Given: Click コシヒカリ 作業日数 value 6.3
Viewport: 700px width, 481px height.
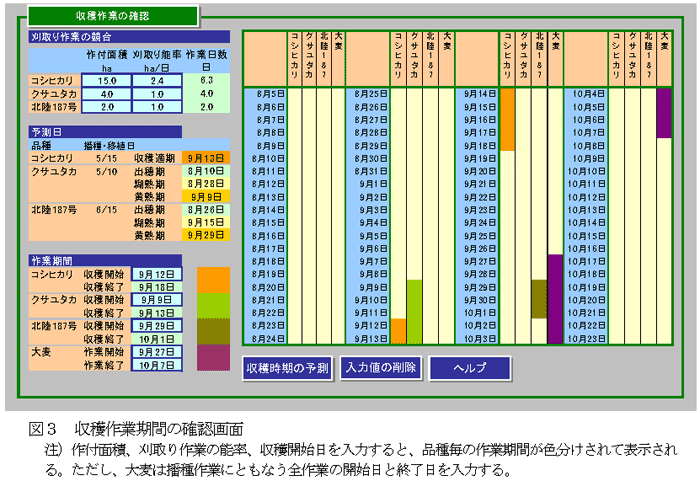Looking at the screenshot, I should click(x=207, y=80).
